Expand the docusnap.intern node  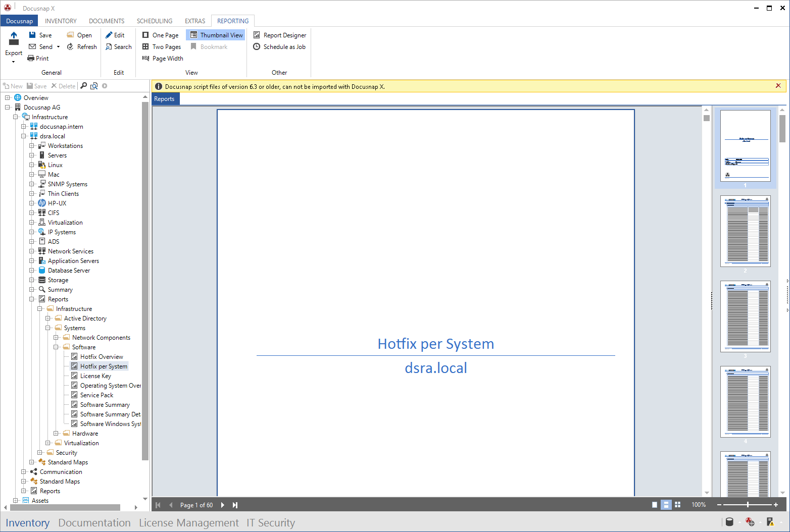click(24, 127)
